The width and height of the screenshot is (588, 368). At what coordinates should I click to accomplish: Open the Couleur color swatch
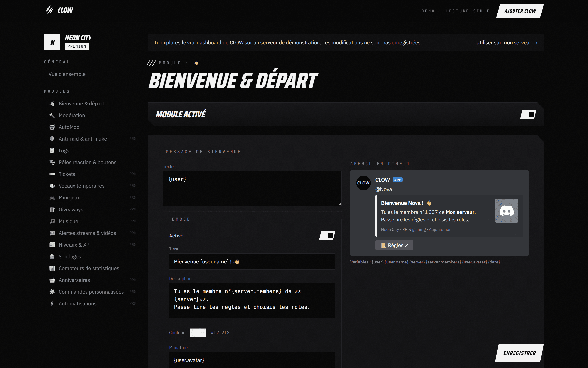pyautogui.click(x=198, y=333)
